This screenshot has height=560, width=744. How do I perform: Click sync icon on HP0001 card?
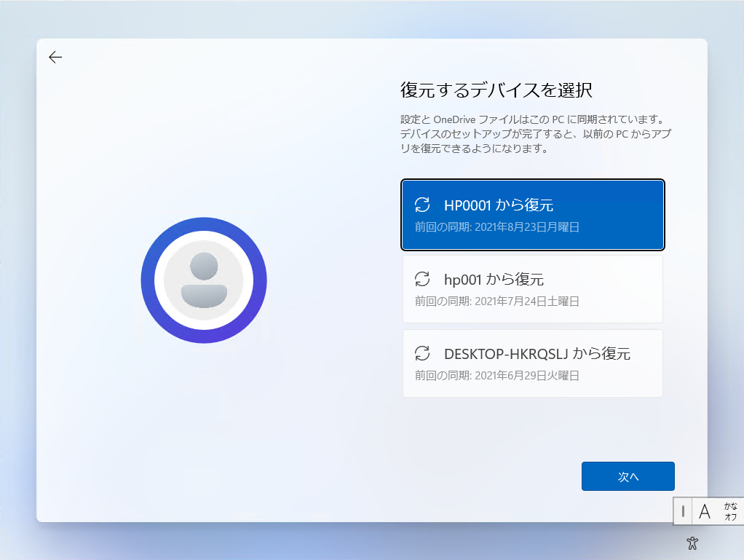[x=422, y=205]
